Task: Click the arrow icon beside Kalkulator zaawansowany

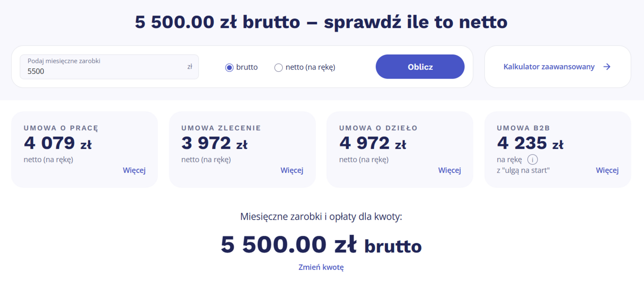Action: pos(607,67)
